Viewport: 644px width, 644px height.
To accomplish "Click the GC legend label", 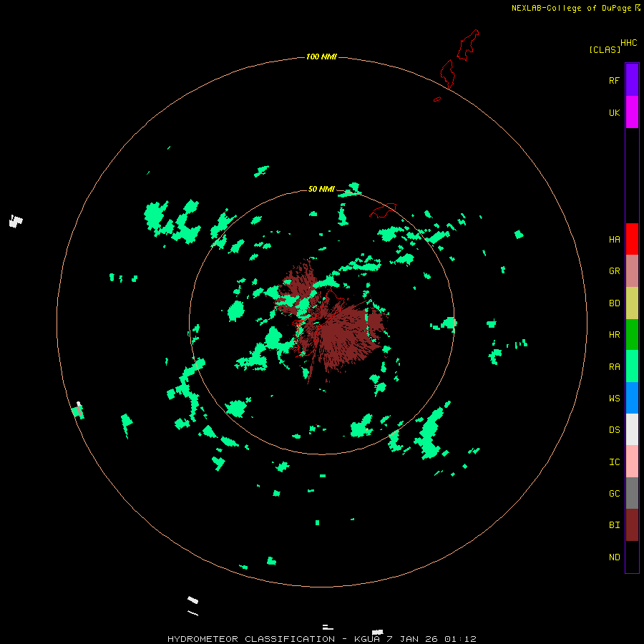I will point(614,494).
